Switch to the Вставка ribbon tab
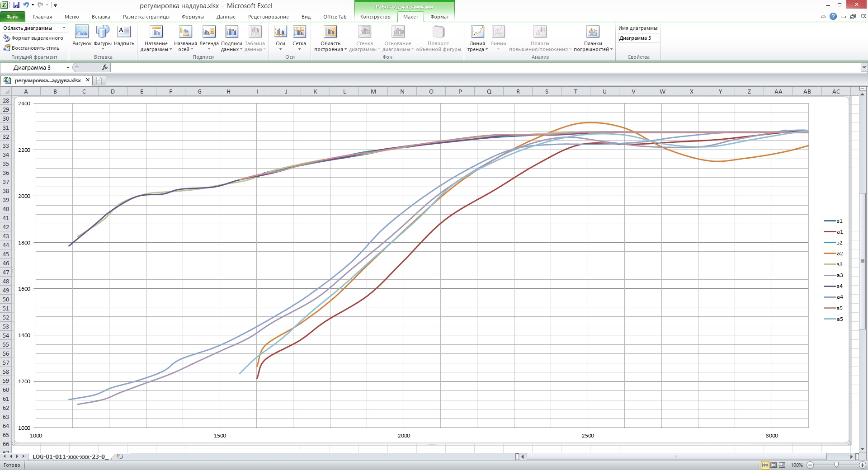The image size is (868, 470). [101, 17]
